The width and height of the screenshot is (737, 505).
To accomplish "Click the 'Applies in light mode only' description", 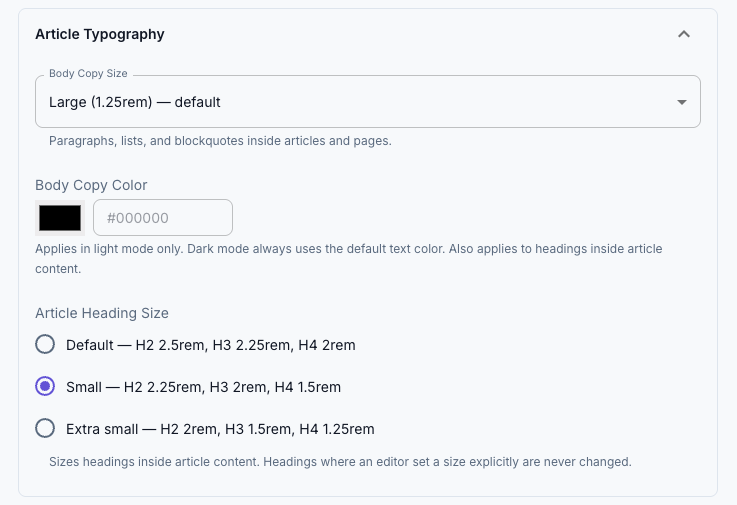I will click(x=349, y=259).
